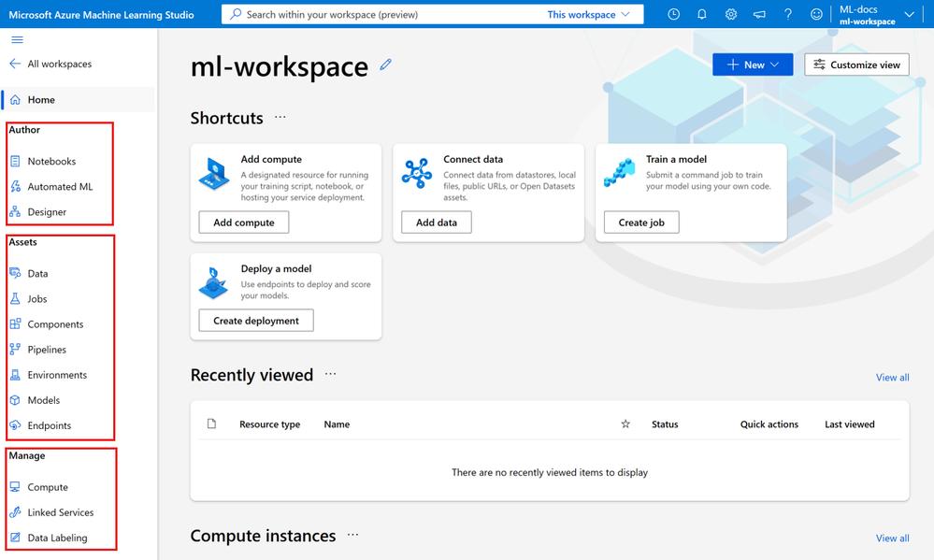Click the document icon column header
Image resolution: width=934 pixels, height=560 pixels.
211,424
